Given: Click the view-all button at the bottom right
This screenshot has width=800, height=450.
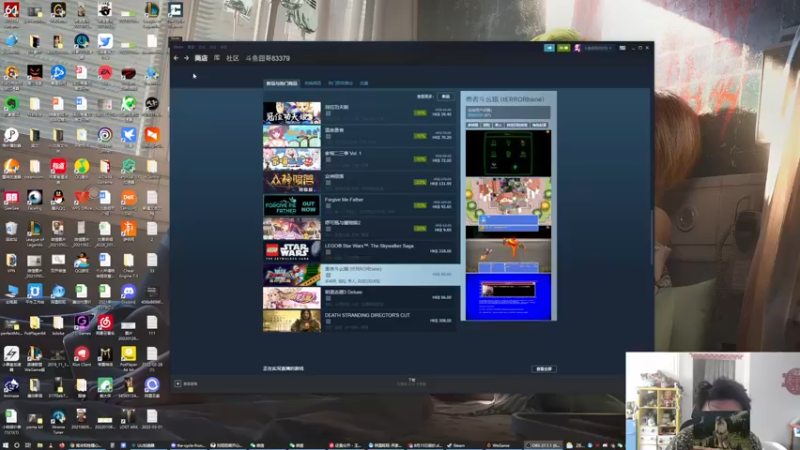Looking at the screenshot, I should 544,369.
